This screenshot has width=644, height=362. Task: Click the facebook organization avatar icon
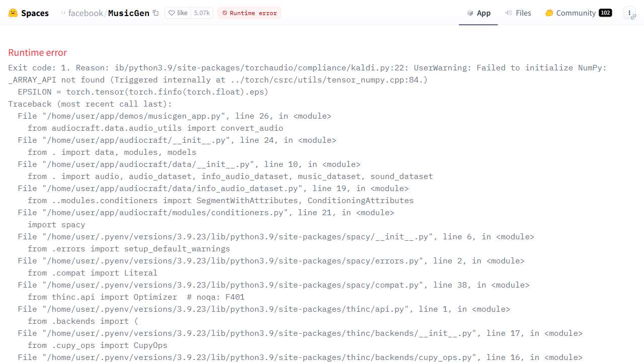pos(63,13)
